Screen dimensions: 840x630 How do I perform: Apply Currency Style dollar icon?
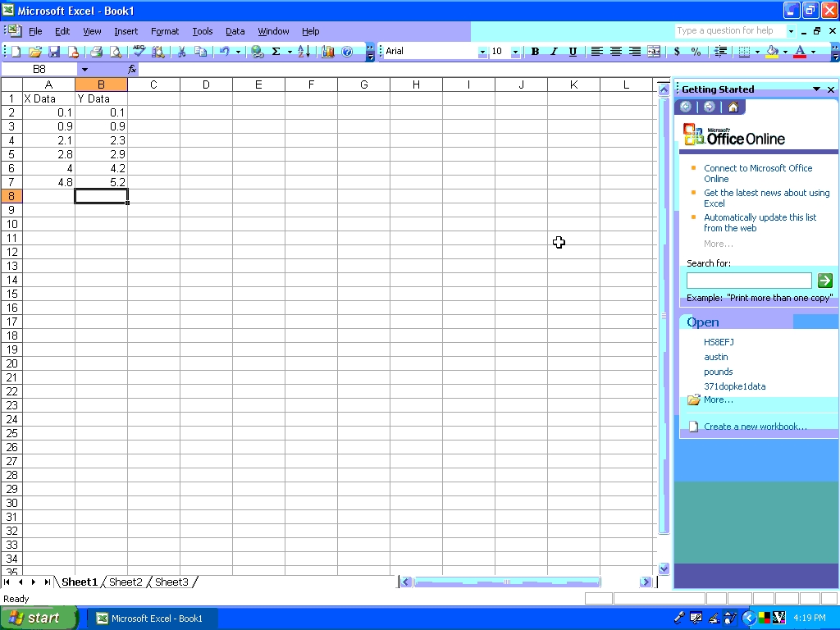(677, 52)
